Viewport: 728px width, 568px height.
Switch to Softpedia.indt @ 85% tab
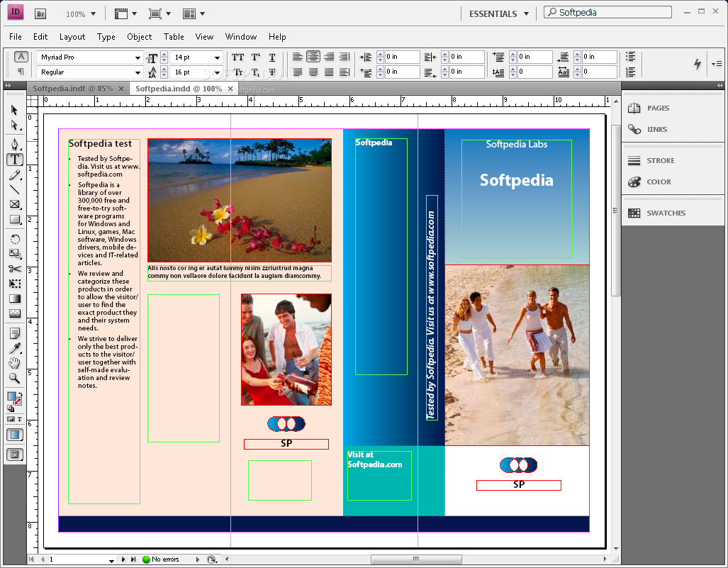point(72,89)
